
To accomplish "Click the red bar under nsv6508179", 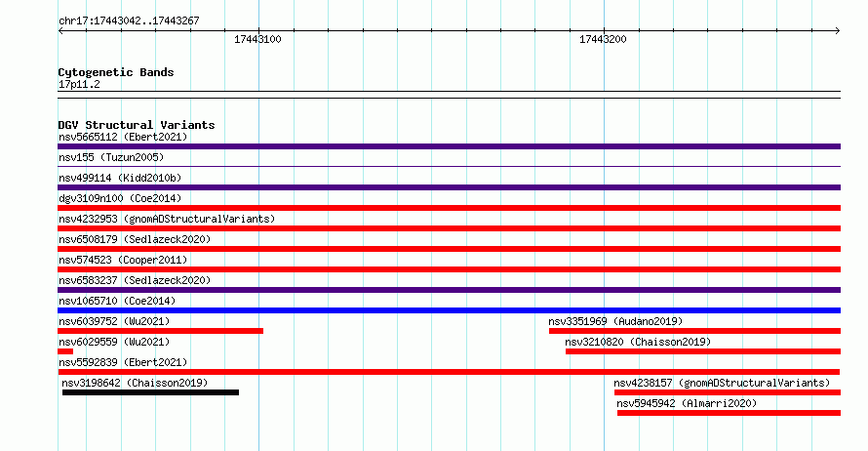I will coord(449,249).
